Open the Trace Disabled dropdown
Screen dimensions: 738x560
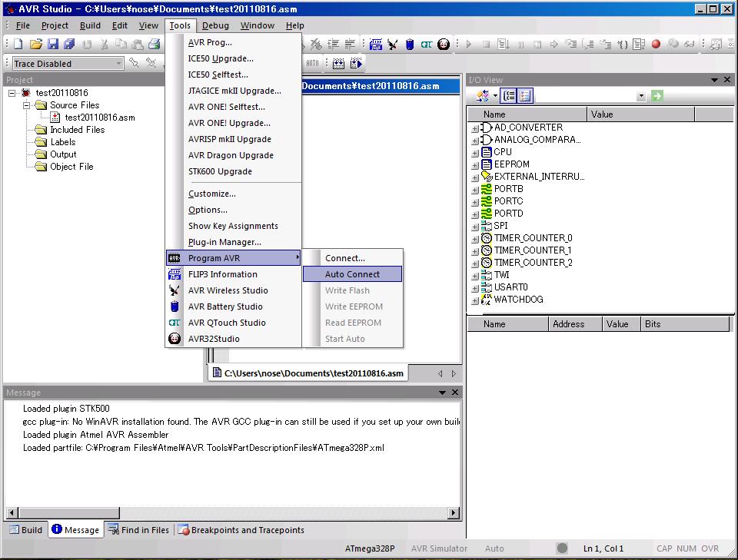click(118, 64)
